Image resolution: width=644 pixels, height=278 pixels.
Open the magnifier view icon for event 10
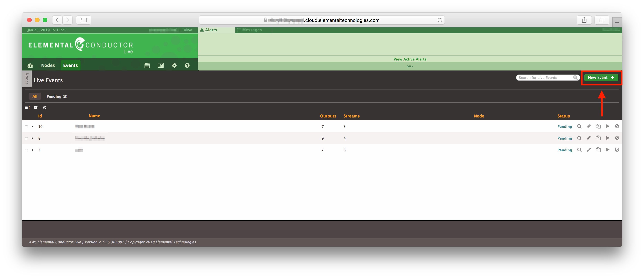click(x=579, y=126)
